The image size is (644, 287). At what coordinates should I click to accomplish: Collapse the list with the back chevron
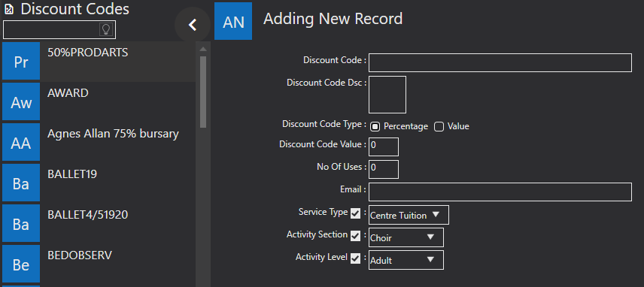pyautogui.click(x=193, y=25)
